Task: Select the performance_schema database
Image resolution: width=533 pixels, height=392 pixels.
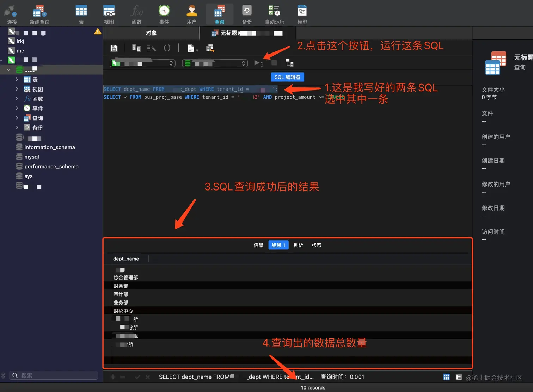Action: click(x=51, y=166)
